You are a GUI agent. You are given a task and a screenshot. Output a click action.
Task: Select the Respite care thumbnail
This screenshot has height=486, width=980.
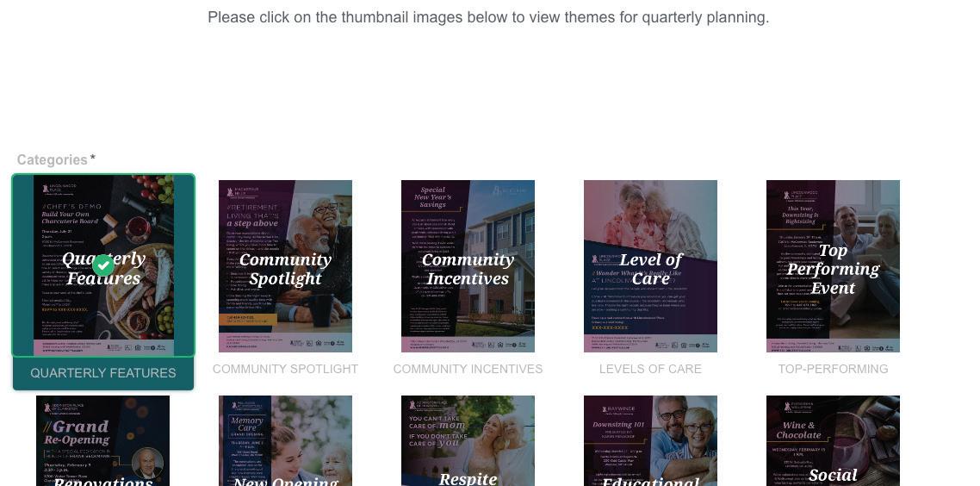click(468, 440)
